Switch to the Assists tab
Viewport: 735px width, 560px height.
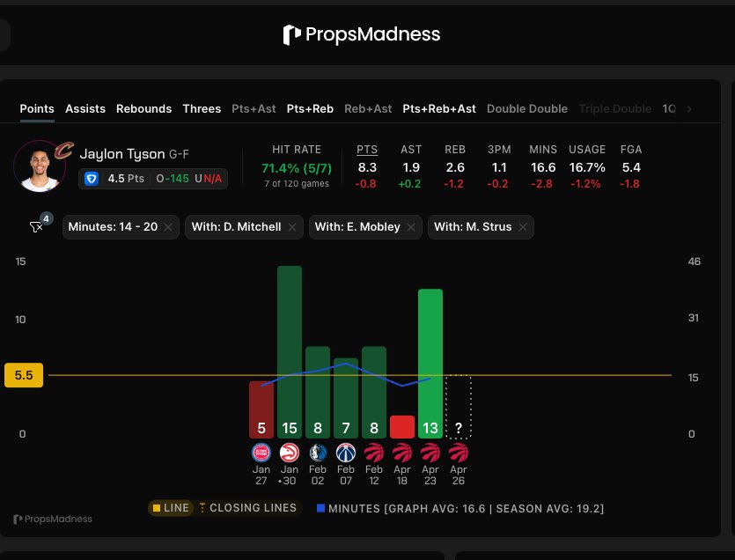click(x=85, y=109)
